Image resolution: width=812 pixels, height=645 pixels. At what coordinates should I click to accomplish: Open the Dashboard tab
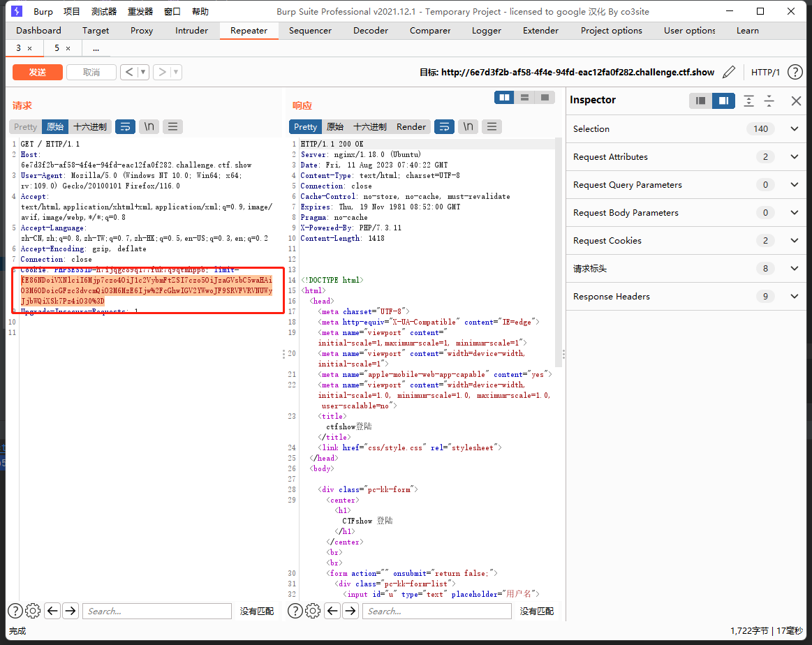[x=39, y=31]
